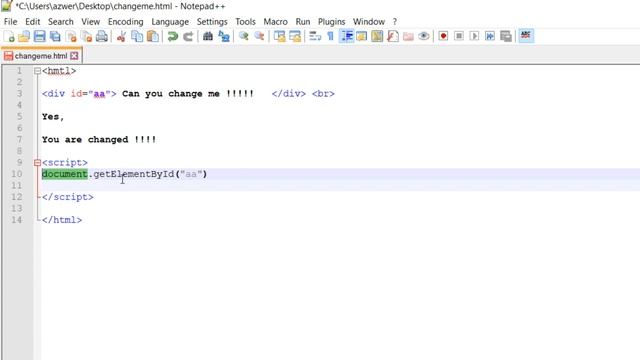Zoom out with the magnifier minus icon

(259, 36)
